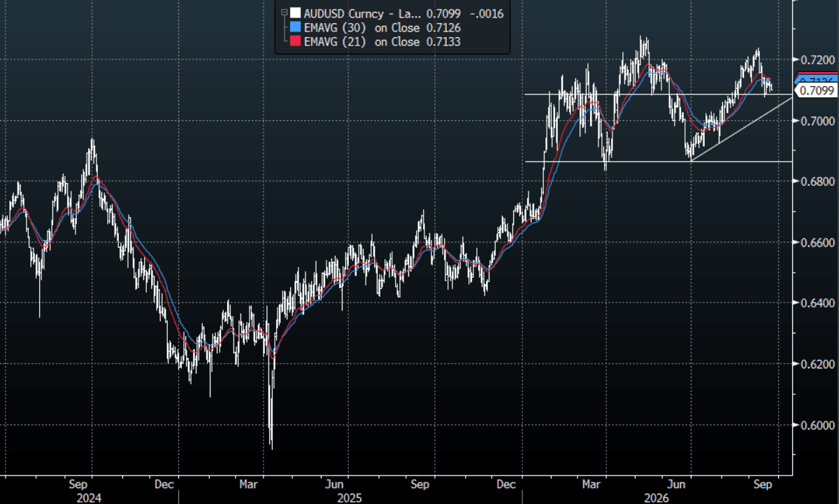
Task: Click the white AUDUSD series color swatch
Action: [x=296, y=13]
